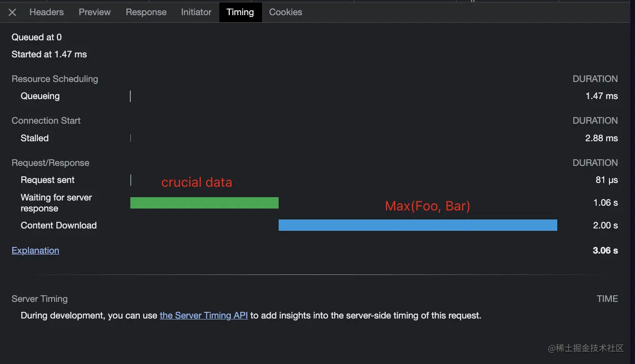635x364 pixels.
Task: Click the TIME column header
Action: [x=608, y=299]
